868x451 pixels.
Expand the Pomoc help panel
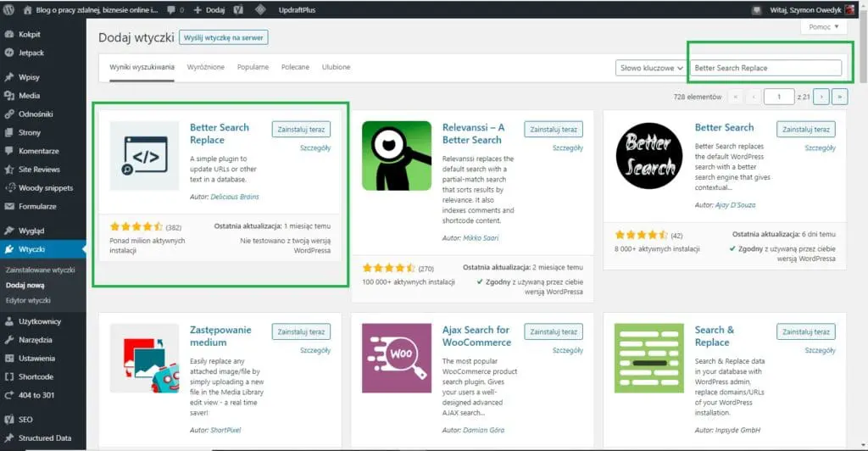pos(823,26)
